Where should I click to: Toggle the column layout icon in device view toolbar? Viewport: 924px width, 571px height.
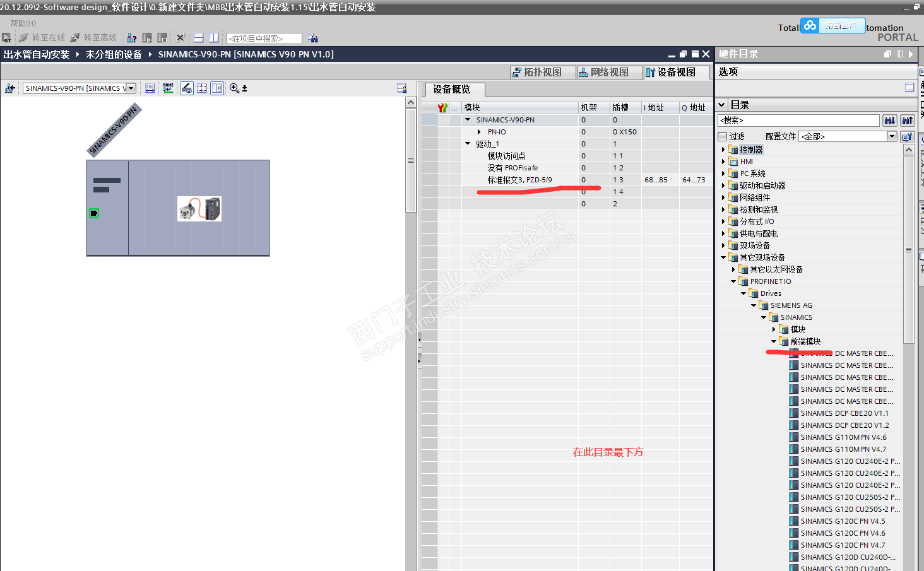(x=217, y=88)
